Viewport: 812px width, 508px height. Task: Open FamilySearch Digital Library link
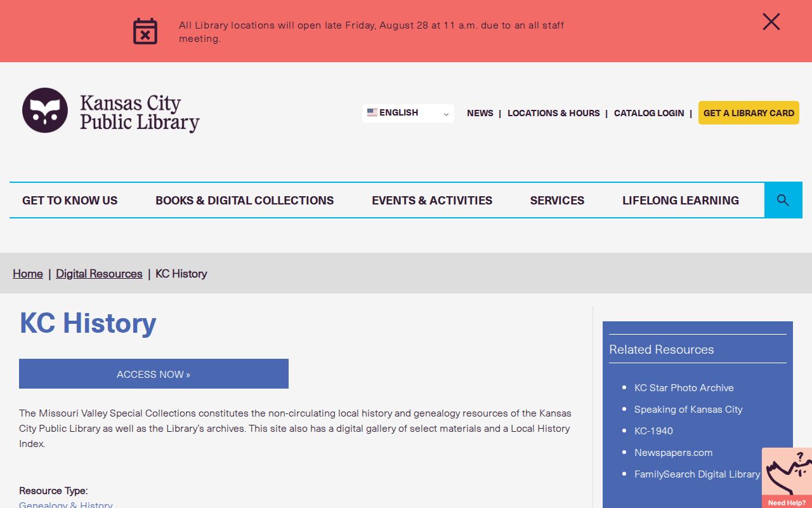[697, 474]
